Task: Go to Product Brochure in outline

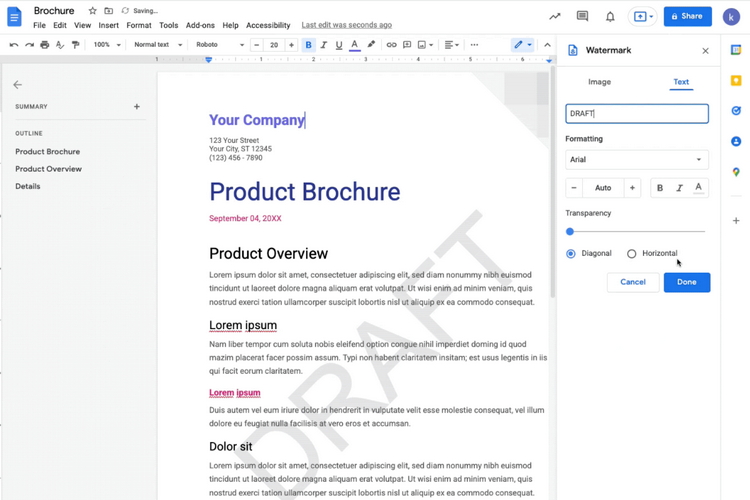Action: tap(47, 152)
